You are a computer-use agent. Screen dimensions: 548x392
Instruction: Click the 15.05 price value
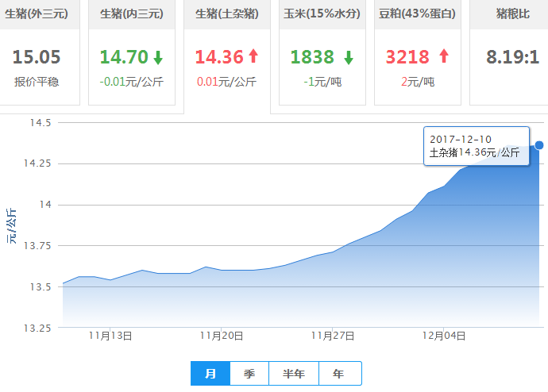coord(37,57)
